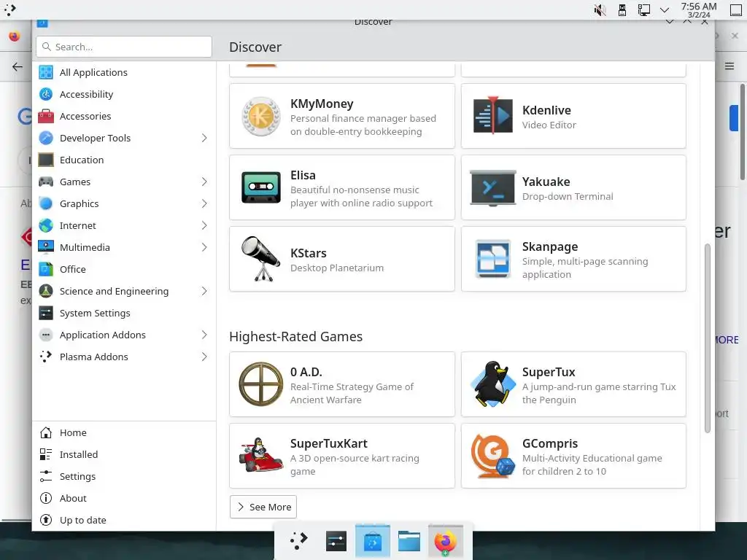Click the SuperTux penguin icon
Screen dimensions: 747x560
(492, 384)
